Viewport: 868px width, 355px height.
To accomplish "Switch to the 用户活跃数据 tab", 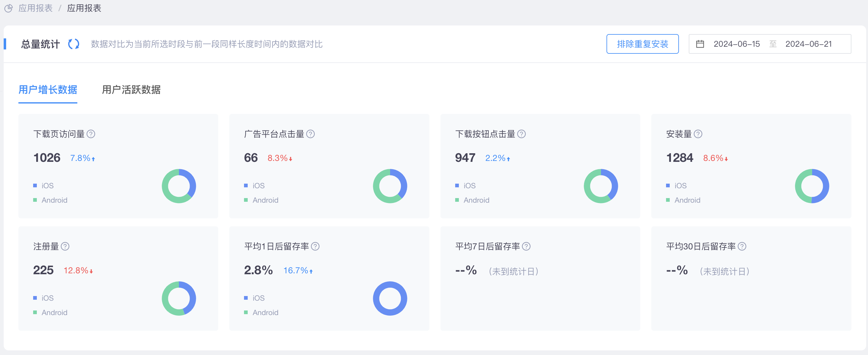I will pos(131,90).
